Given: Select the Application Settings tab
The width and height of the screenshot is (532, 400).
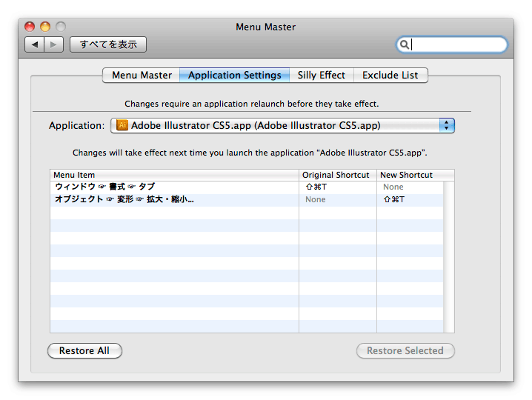Looking at the screenshot, I should click(234, 75).
